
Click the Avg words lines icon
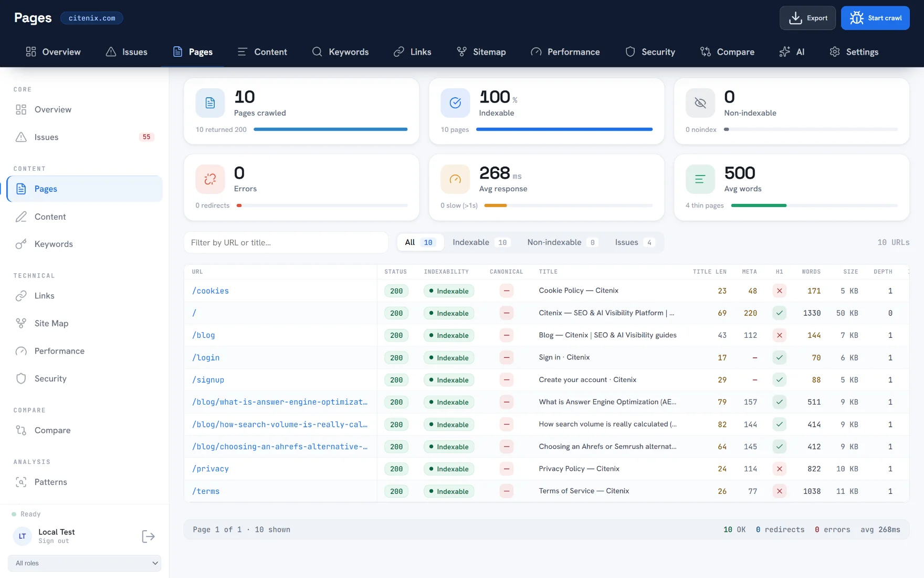click(700, 179)
